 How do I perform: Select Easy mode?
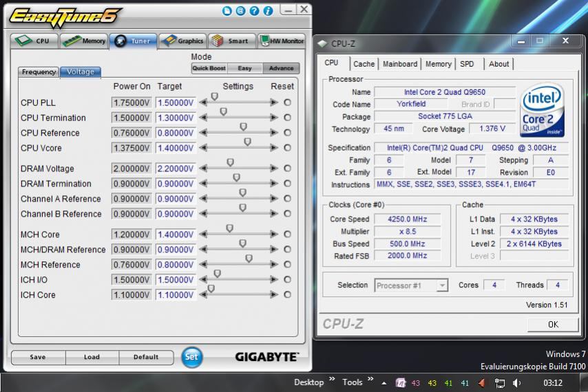(245, 68)
